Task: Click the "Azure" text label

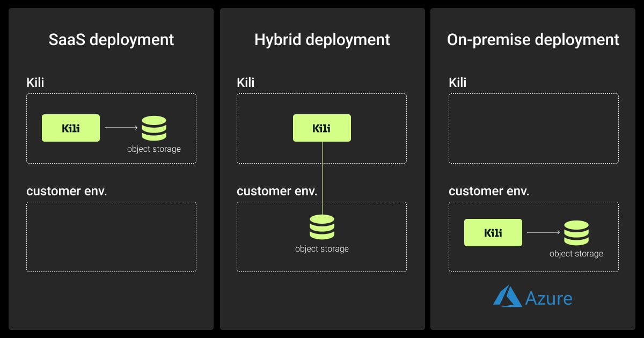Action: point(548,298)
